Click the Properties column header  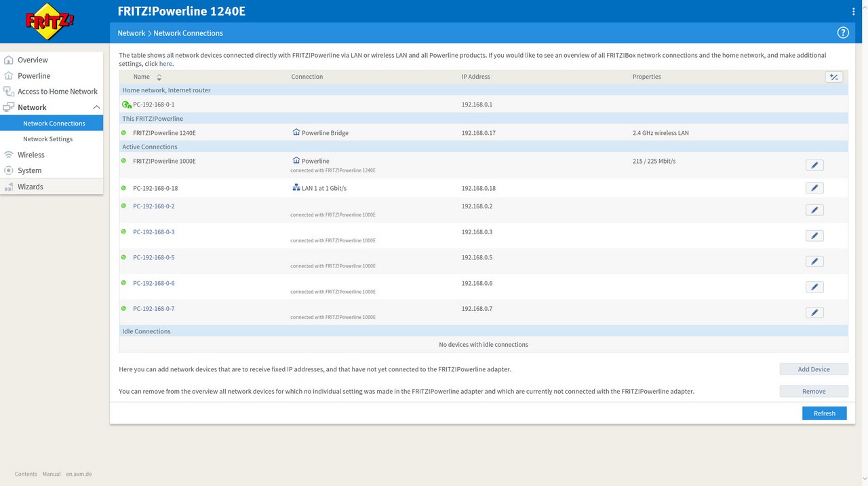click(x=647, y=77)
